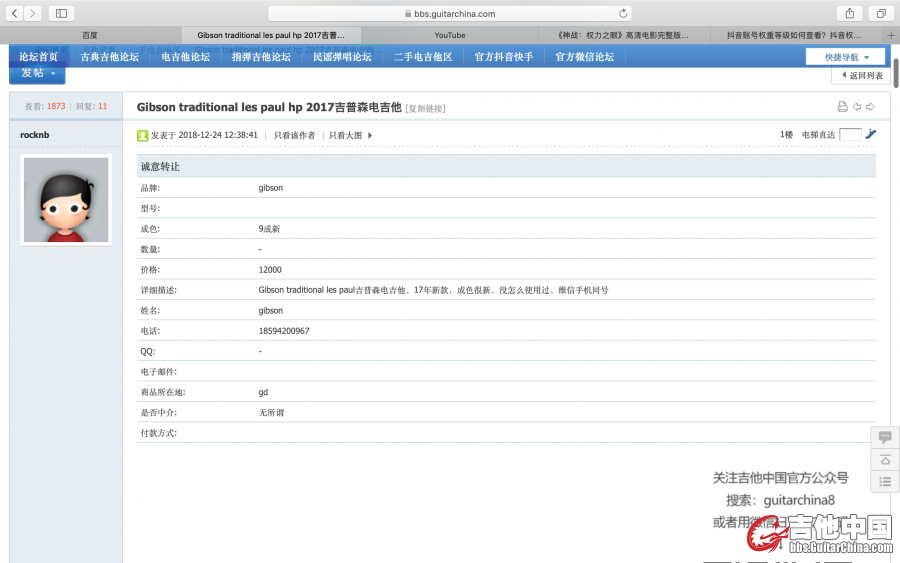
Task: Click the browser vertical scrollbar thumb
Action: click(897, 72)
